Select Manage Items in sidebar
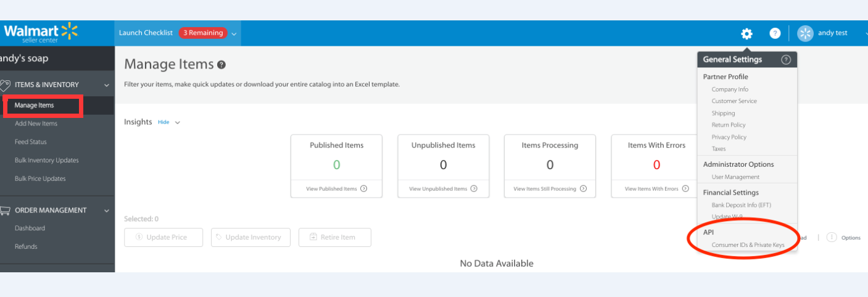 pos(34,105)
